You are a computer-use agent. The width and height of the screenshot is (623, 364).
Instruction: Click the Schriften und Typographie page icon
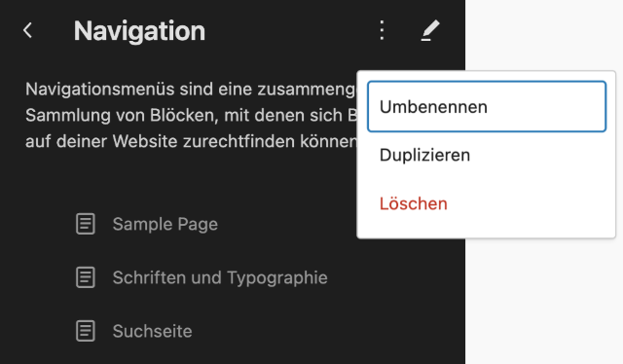tap(86, 277)
